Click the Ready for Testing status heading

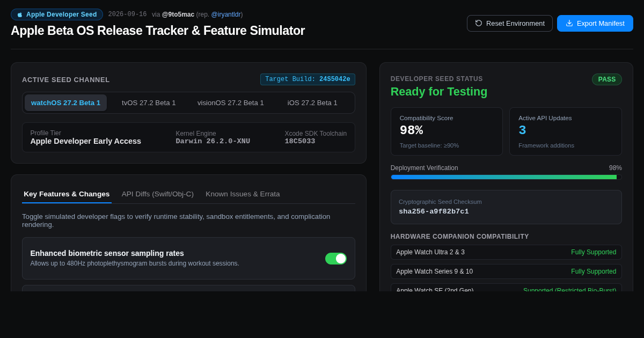coord(439,92)
